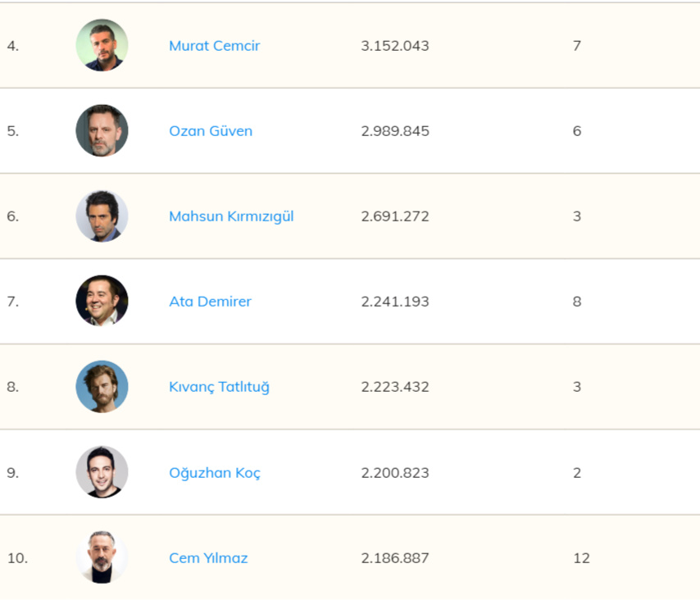Open Kıvanç Tatlıtuğ's profile photo

pyautogui.click(x=102, y=387)
